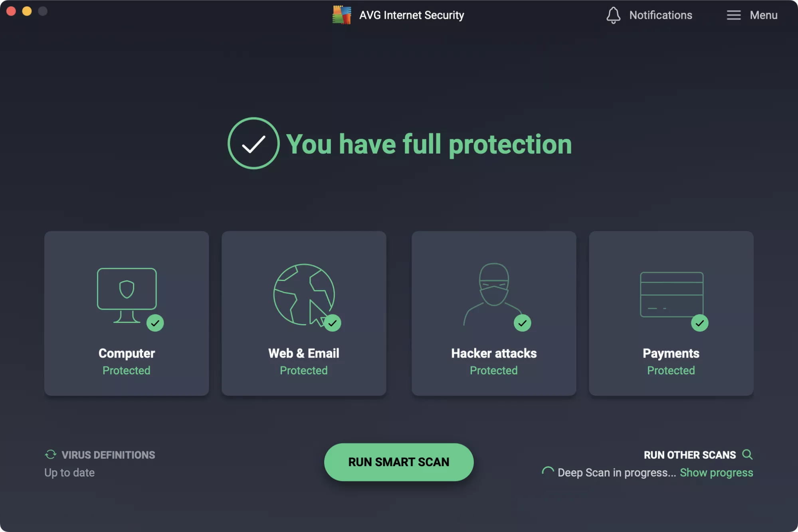This screenshot has width=798, height=532.
Task: Minimize the window with the yellow button
Action: 27,11
